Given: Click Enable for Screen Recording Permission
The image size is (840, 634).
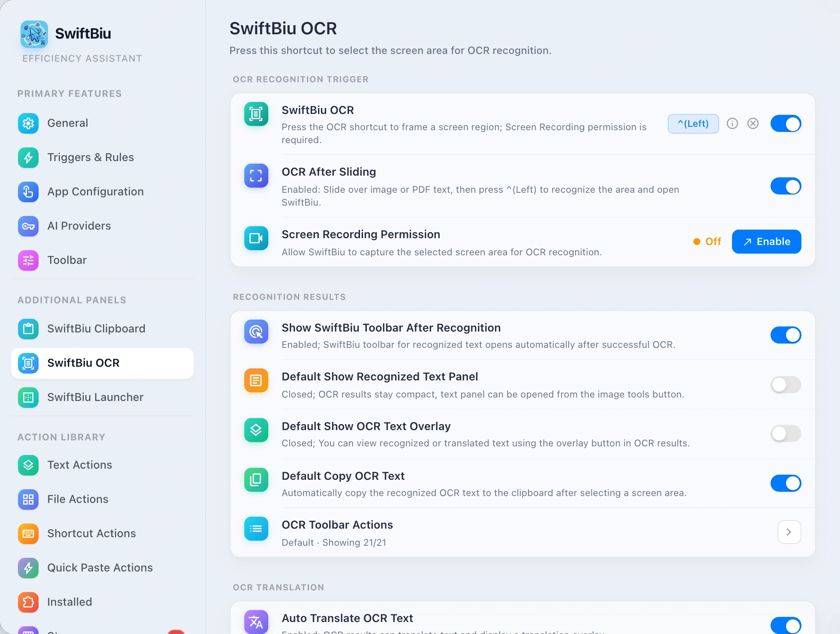Looking at the screenshot, I should pyautogui.click(x=767, y=242).
